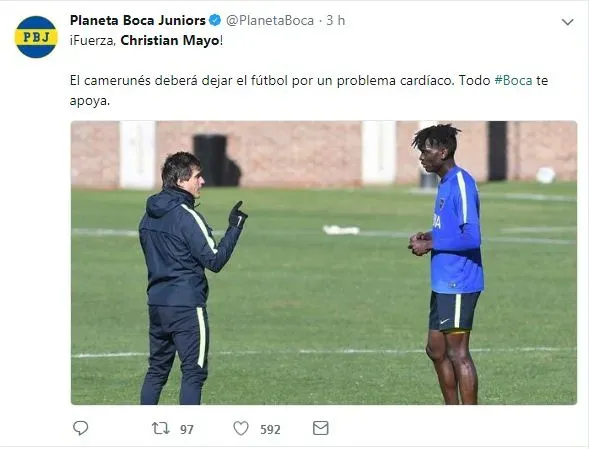
Task: Expand the tweet options chevron
Action: [567, 22]
